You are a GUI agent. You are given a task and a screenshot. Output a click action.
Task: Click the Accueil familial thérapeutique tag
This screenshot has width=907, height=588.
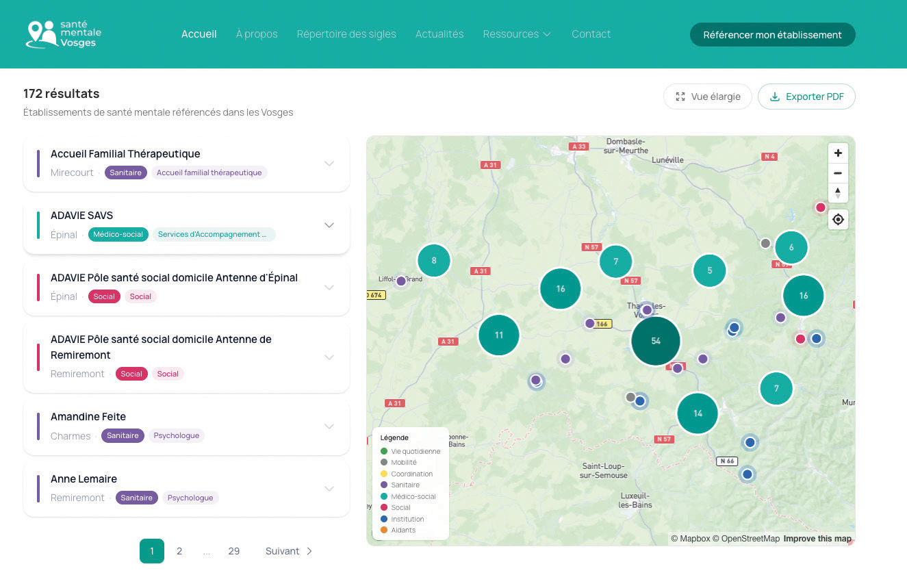click(209, 172)
